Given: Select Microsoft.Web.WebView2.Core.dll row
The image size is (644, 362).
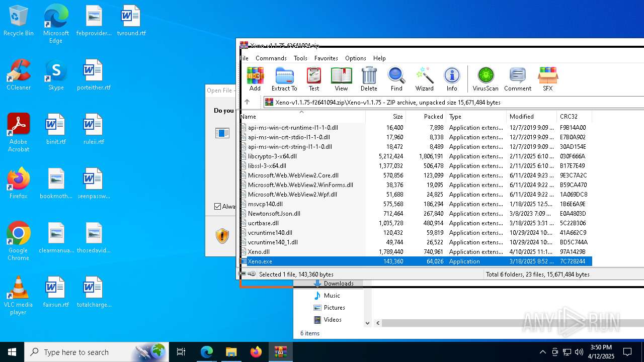Looking at the screenshot, I should (x=416, y=175).
